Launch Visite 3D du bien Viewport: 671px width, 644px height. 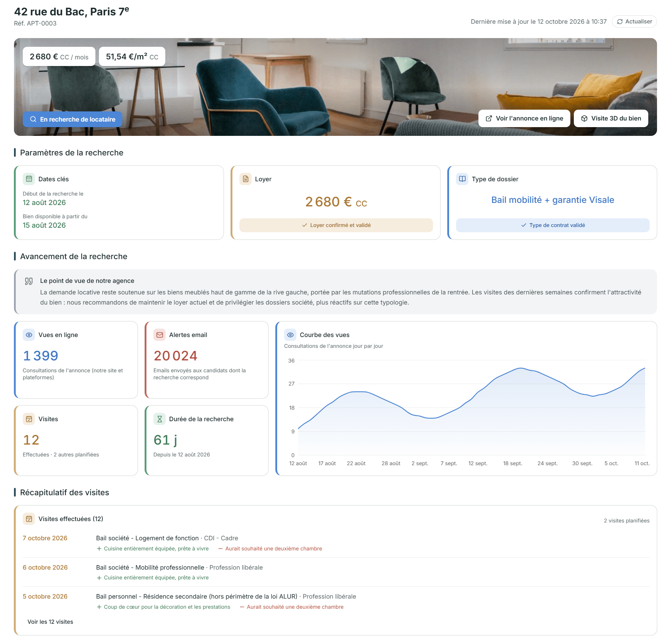(x=611, y=118)
